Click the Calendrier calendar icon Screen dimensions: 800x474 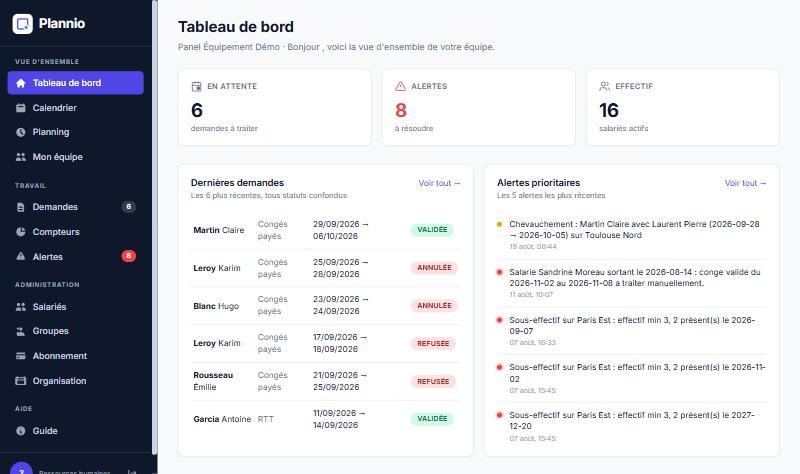pyautogui.click(x=20, y=108)
